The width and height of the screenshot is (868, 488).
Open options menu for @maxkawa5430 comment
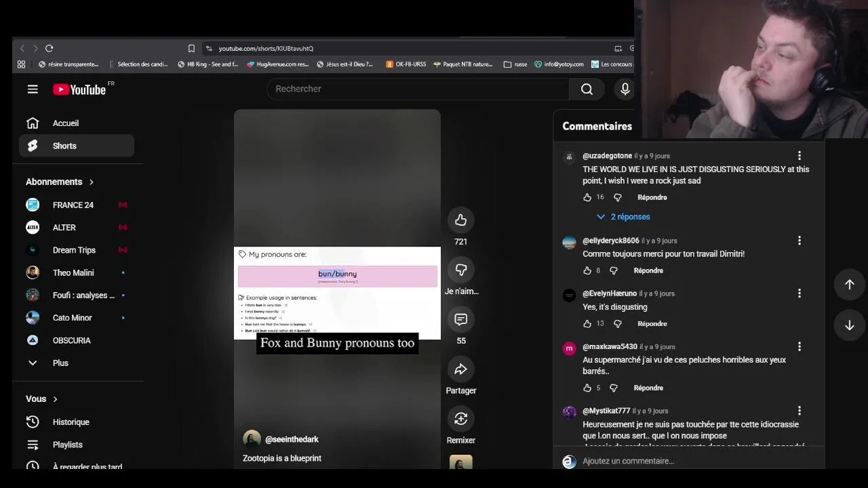tap(799, 346)
